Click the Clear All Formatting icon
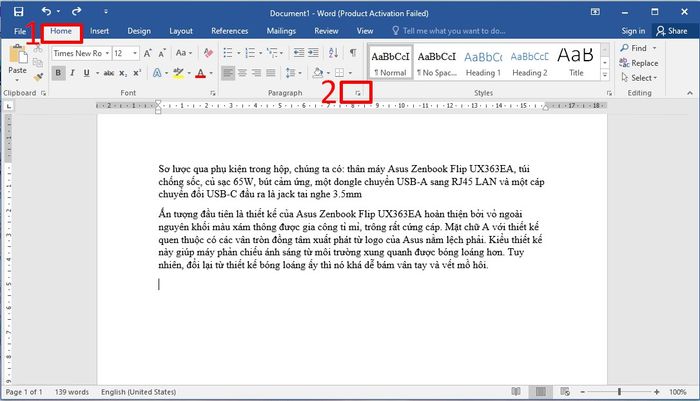The width and height of the screenshot is (700, 401). click(208, 53)
